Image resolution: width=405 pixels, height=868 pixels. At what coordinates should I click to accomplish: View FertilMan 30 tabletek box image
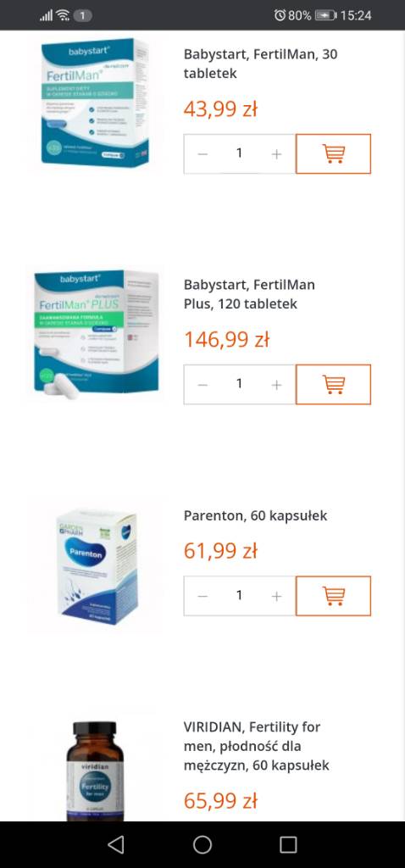coord(95,102)
